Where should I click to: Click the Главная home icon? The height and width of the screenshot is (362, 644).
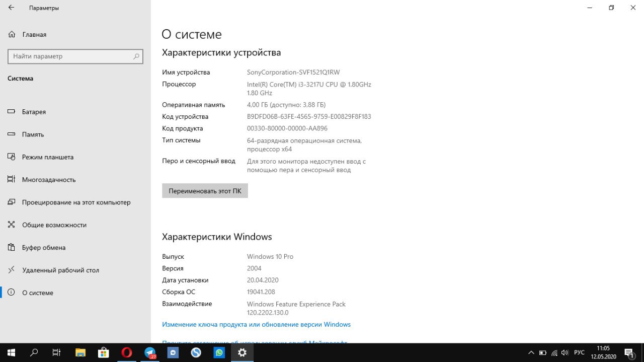(x=12, y=35)
